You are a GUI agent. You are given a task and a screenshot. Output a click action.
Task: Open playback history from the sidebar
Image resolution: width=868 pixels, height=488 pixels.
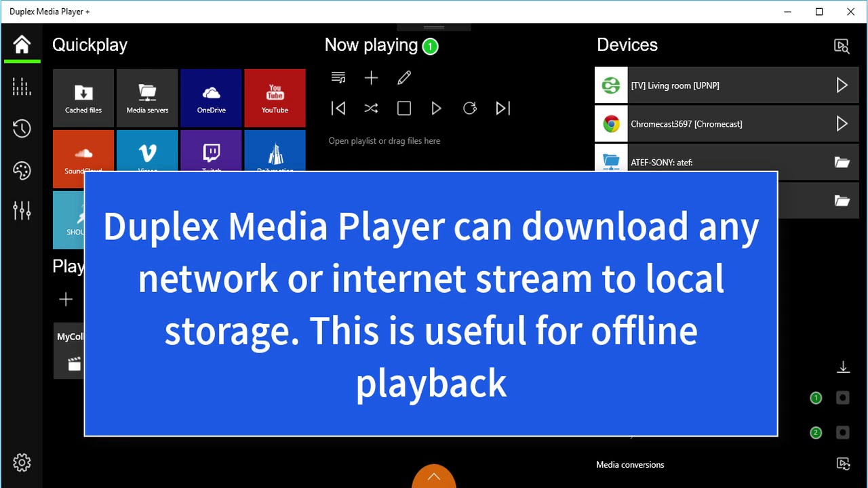(22, 128)
